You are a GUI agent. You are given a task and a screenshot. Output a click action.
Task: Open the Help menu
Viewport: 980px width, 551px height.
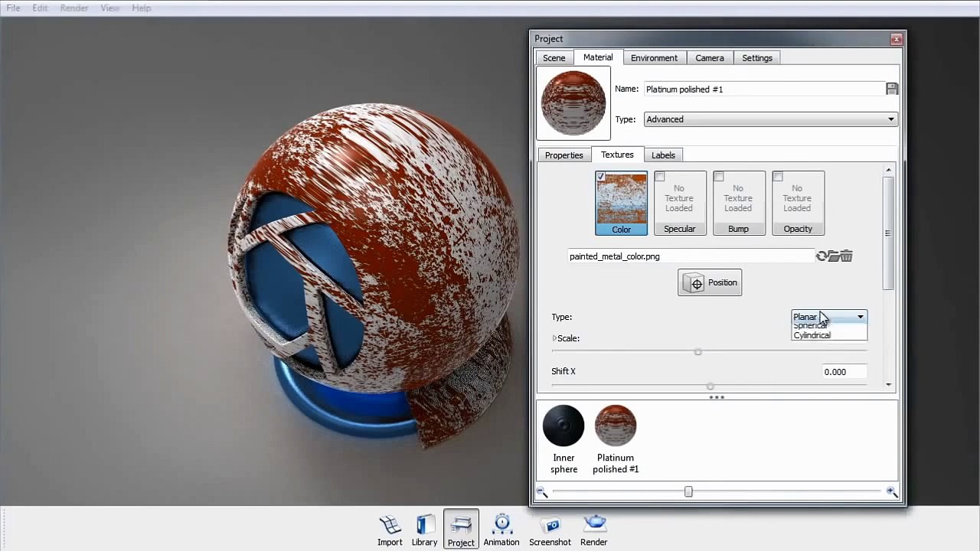pos(141,8)
